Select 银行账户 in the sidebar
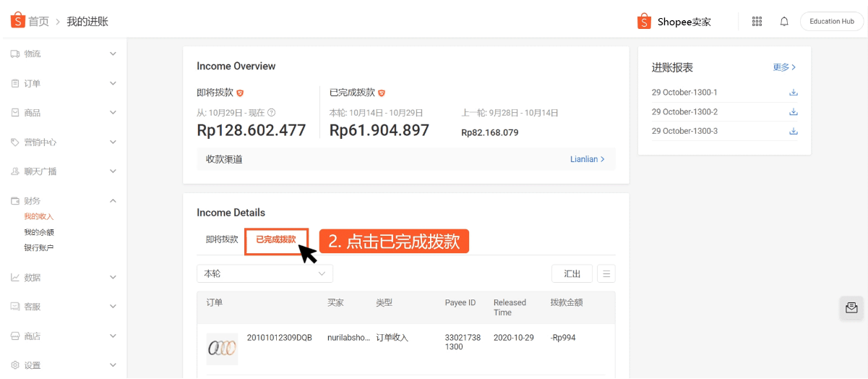The height and width of the screenshot is (379, 868). pos(39,247)
